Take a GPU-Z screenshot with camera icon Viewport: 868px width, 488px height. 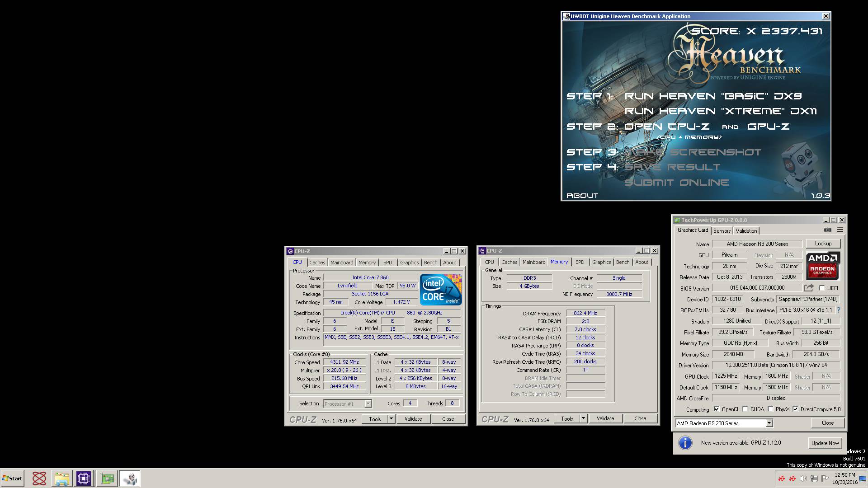tap(827, 230)
